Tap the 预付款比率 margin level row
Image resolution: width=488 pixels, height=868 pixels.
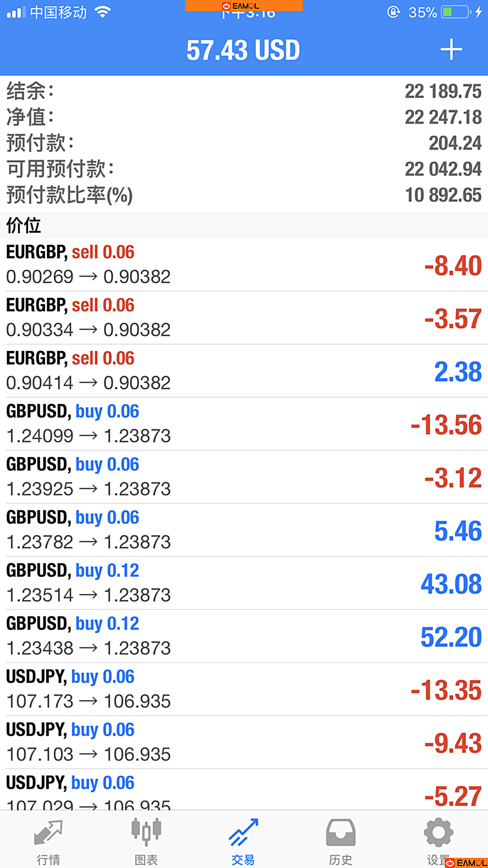pos(244,195)
